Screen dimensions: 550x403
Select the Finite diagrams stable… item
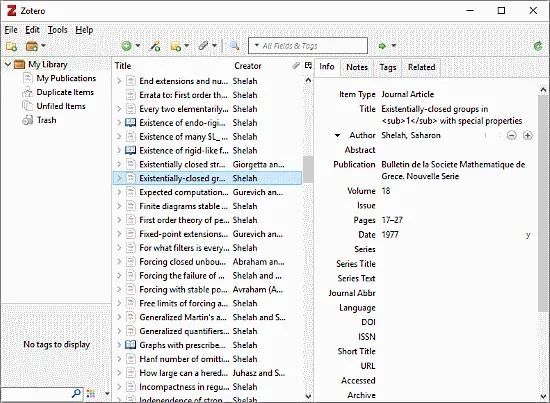pyautogui.click(x=207, y=206)
